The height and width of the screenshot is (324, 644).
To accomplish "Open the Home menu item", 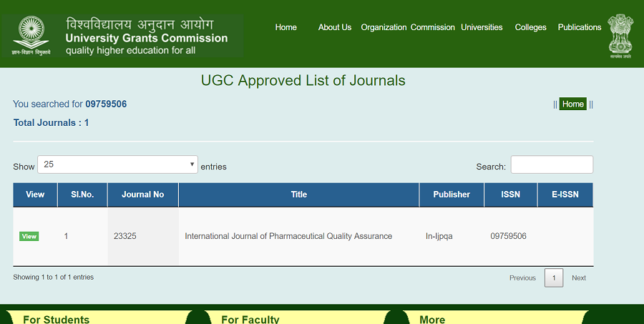I will [x=286, y=27].
